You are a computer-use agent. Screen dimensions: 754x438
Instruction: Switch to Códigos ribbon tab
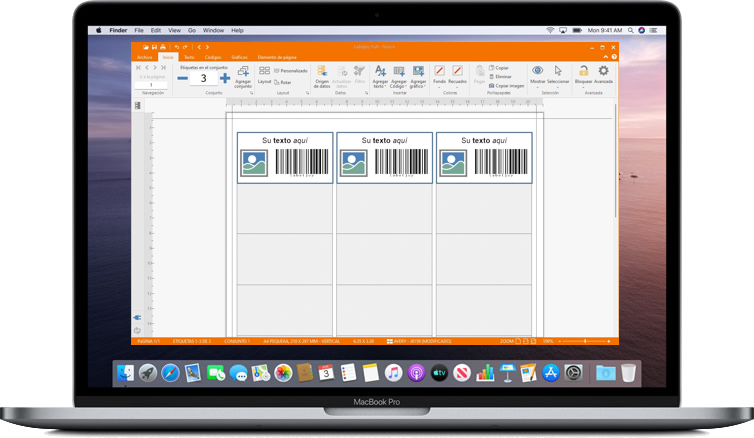[213, 57]
